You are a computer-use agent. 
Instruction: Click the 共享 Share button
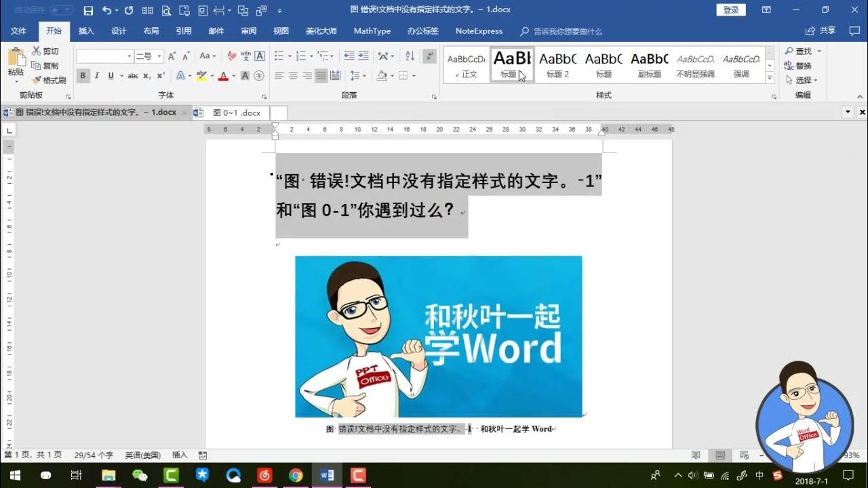821,31
